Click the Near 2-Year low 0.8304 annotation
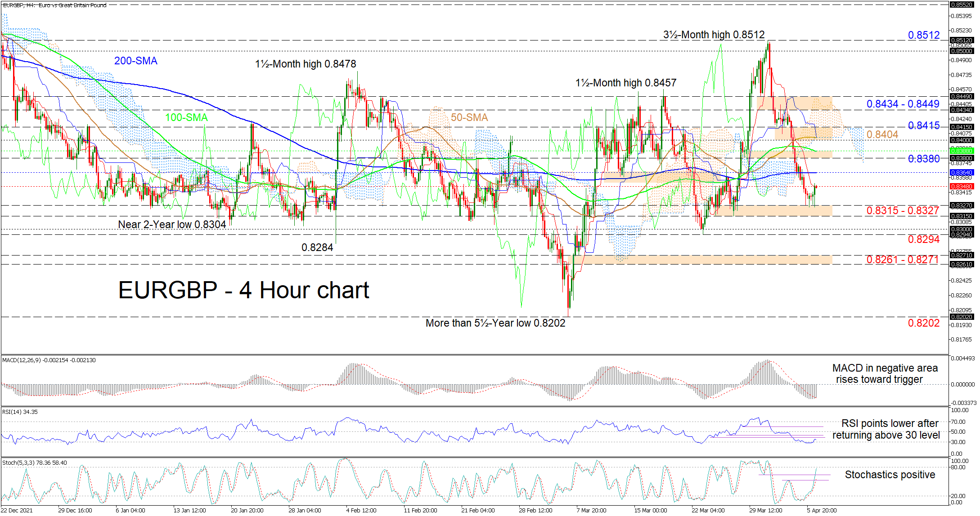980x516 pixels. 172,224
